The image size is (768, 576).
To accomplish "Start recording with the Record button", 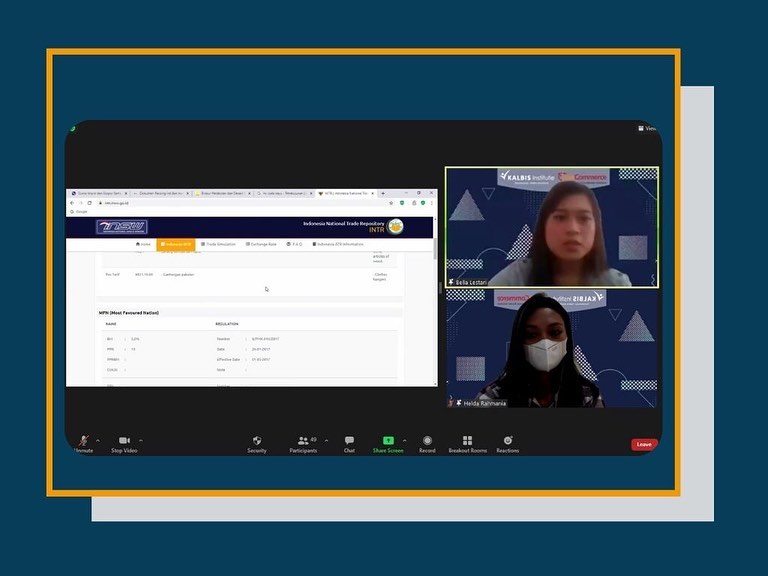I will tap(427, 443).
